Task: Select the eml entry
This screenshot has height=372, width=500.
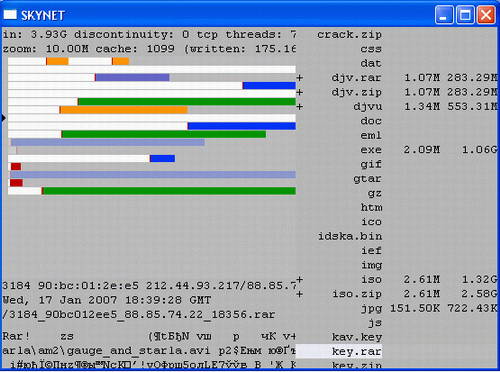Action: (x=371, y=135)
